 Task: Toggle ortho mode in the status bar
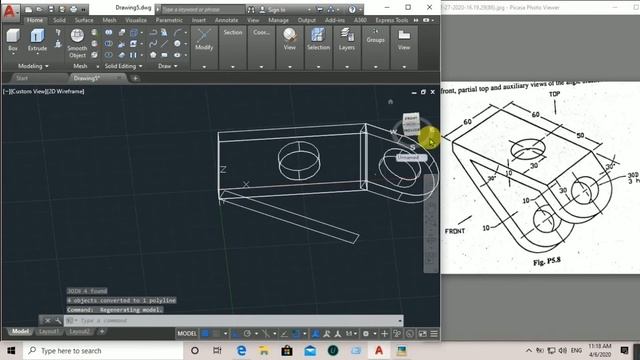pos(236,333)
